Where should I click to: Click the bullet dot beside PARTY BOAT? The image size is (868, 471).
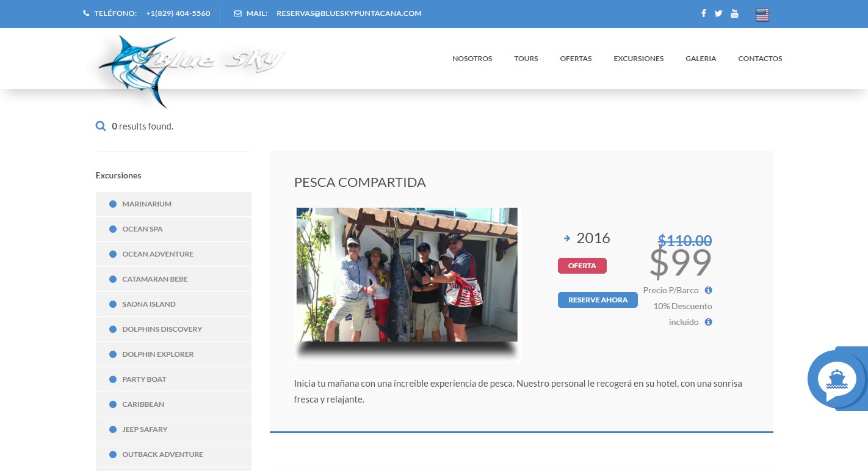pyautogui.click(x=112, y=379)
